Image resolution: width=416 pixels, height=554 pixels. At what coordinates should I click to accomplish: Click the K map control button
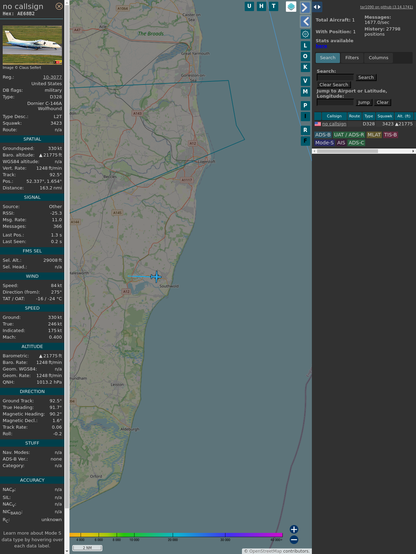pos(305,67)
